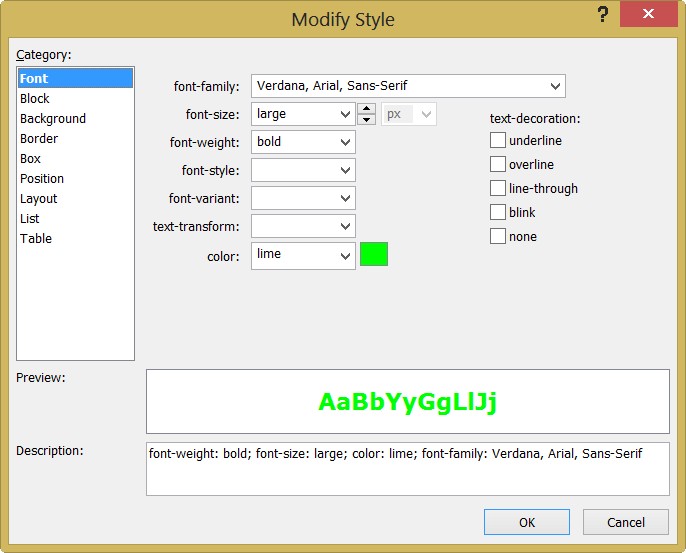Decrease font-size with the down spinner arrow
Screen dimensions: 686x553
pyautogui.click(x=367, y=119)
